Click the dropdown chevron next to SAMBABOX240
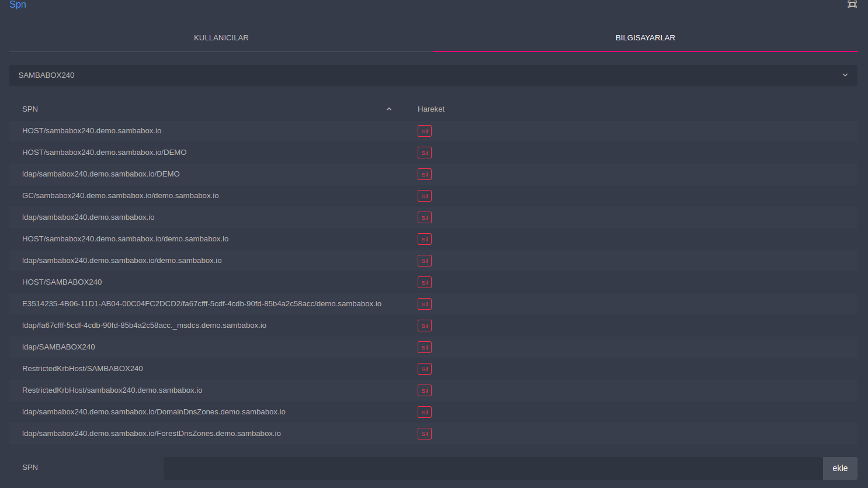Screen dimensions: 868x488 point(845,75)
